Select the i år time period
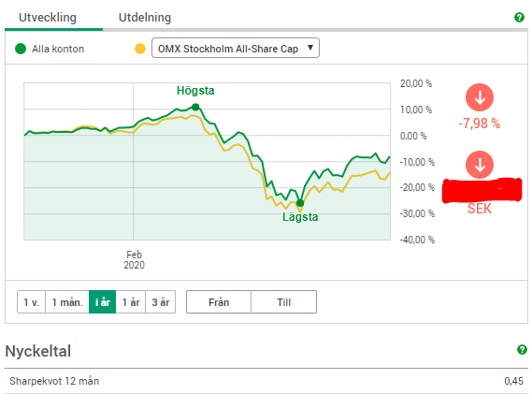The height and width of the screenshot is (394, 532). tap(103, 302)
